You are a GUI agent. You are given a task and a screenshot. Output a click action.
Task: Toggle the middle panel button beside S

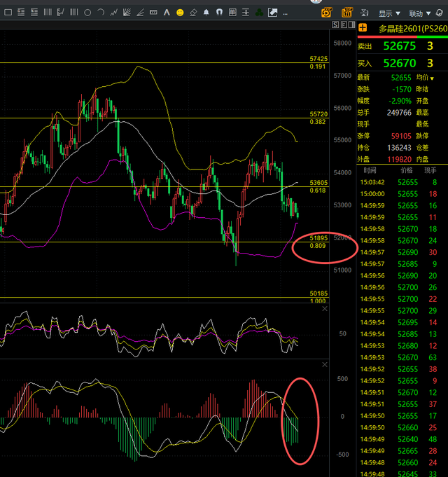coord(344,25)
